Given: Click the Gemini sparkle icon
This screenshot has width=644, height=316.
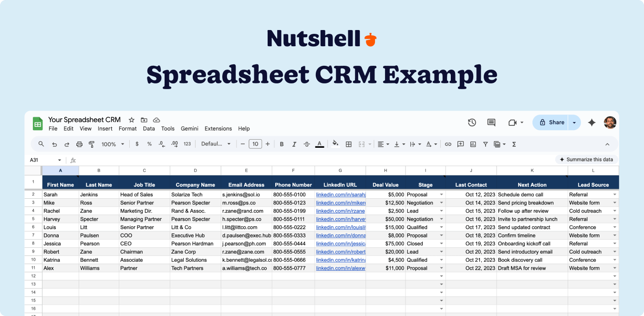Looking at the screenshot, I should pyautogui.click(x=592, y=122).
